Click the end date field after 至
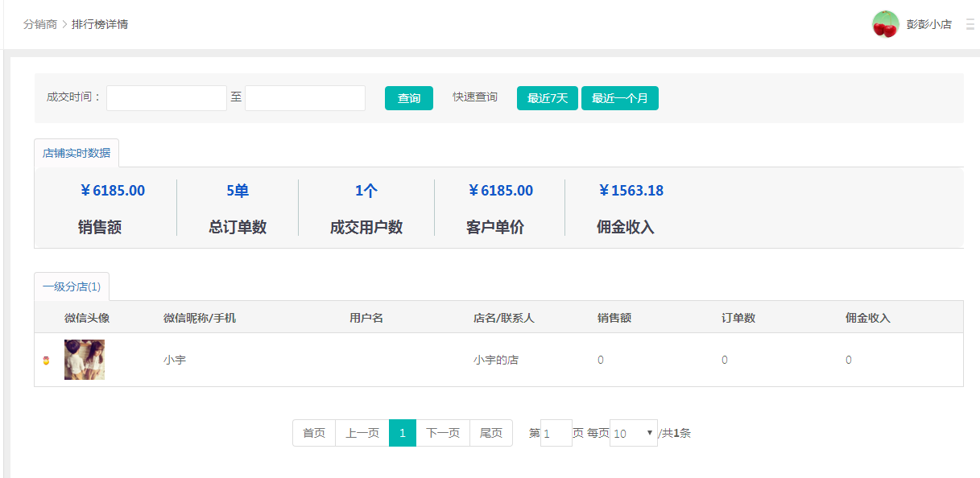The height and width of the screenshot is (478, 980). [x=305, y=98]
